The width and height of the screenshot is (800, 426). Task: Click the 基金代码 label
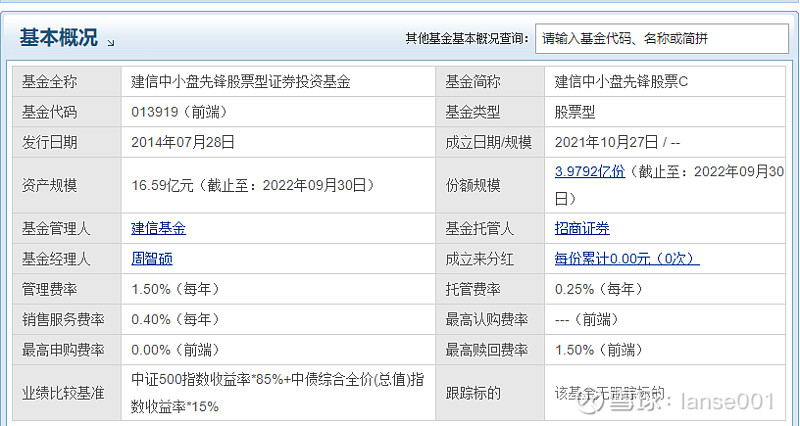tap(49, 112)
